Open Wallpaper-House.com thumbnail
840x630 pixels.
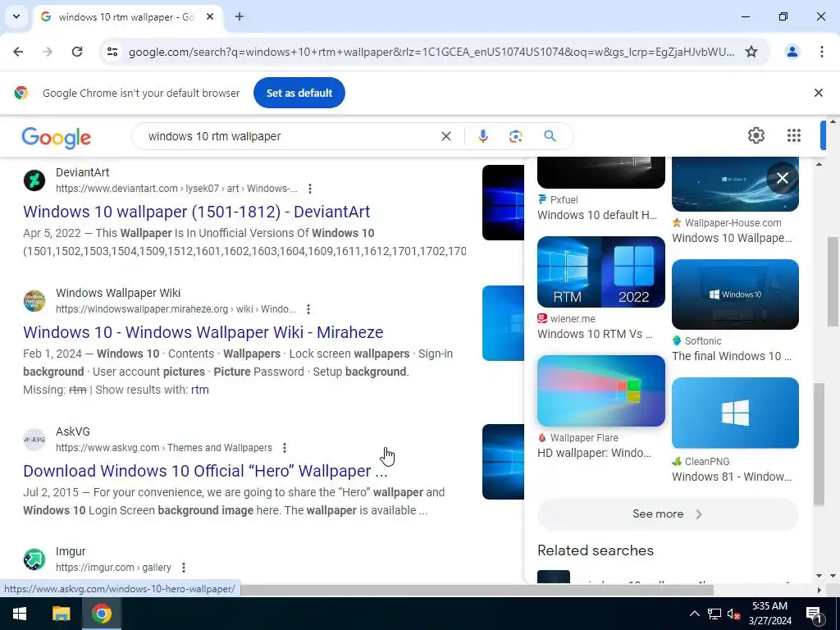735,184
